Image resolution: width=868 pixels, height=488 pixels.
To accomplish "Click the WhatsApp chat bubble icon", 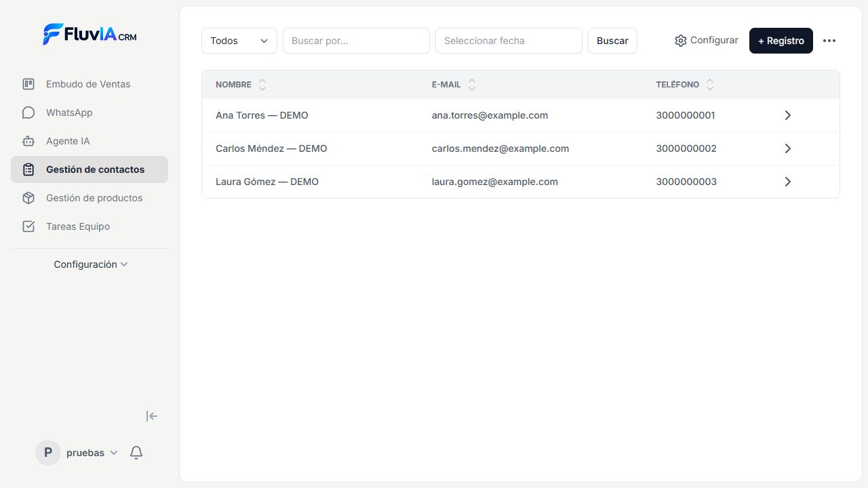I will [x=28, y=113].
